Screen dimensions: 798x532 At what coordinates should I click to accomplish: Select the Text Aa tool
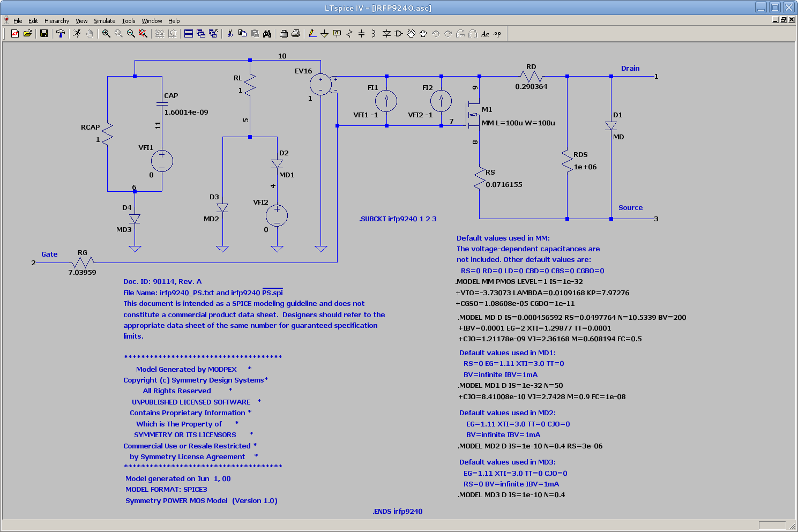click(x=485, y=34)
